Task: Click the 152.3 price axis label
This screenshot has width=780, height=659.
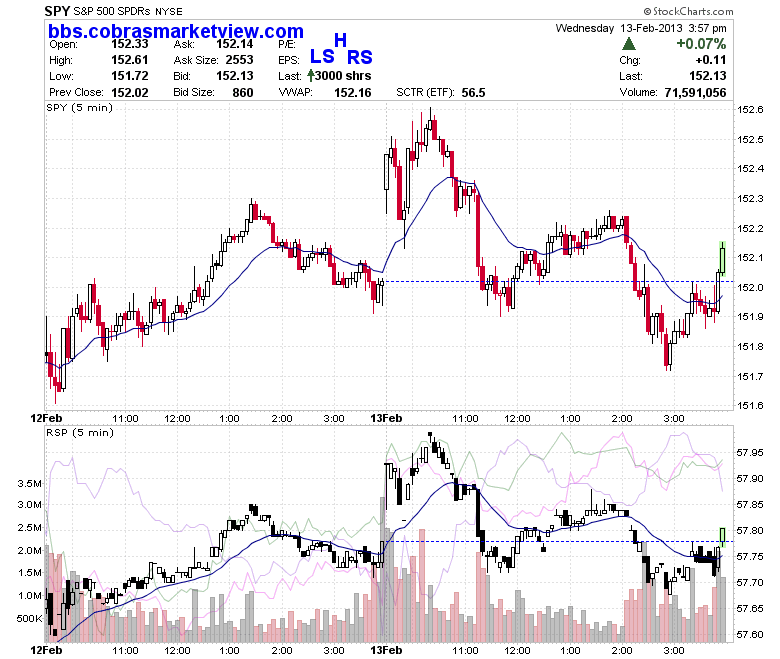Action: (x=750, y=198)
